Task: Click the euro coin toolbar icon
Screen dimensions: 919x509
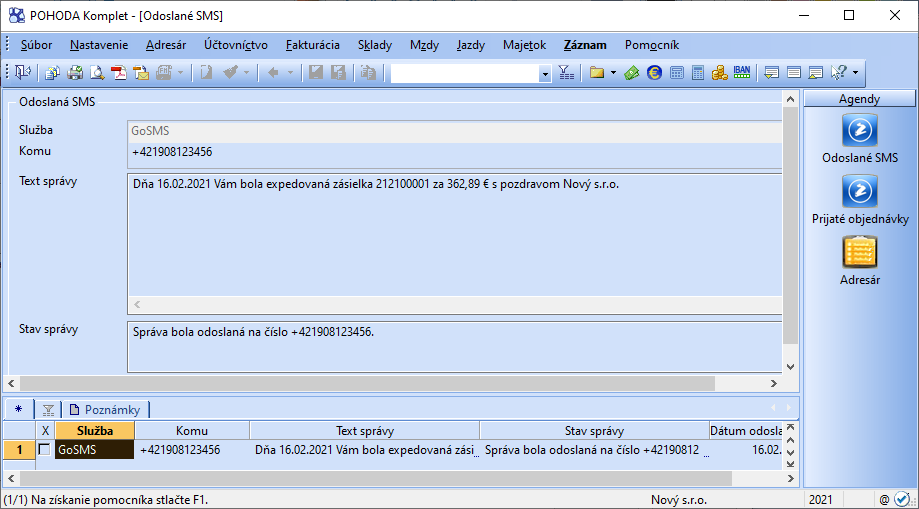Action: 654,72
